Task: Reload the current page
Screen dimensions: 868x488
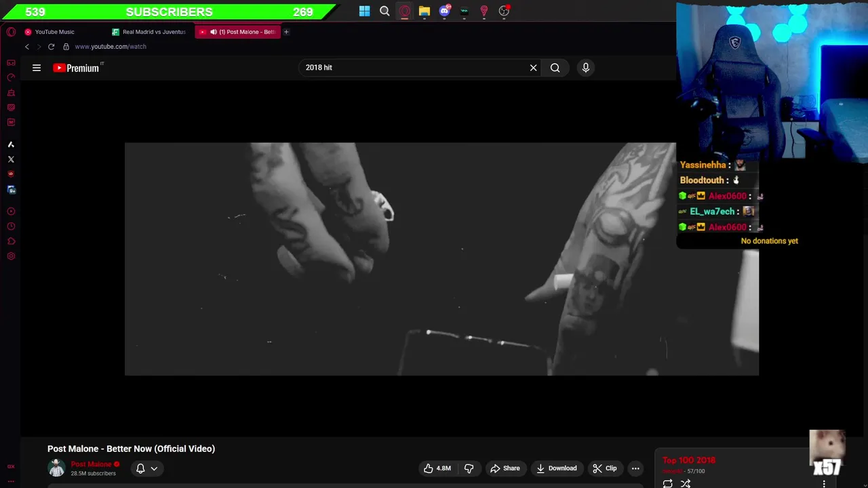Action: 51,47
